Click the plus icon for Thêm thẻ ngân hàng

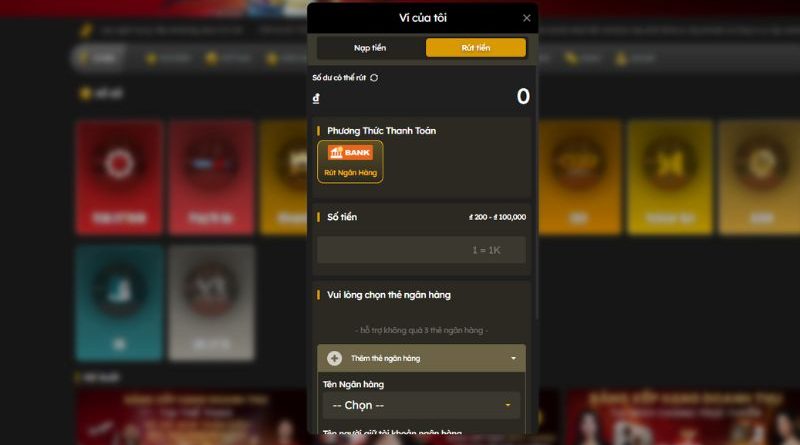click(x=334, y=358)
